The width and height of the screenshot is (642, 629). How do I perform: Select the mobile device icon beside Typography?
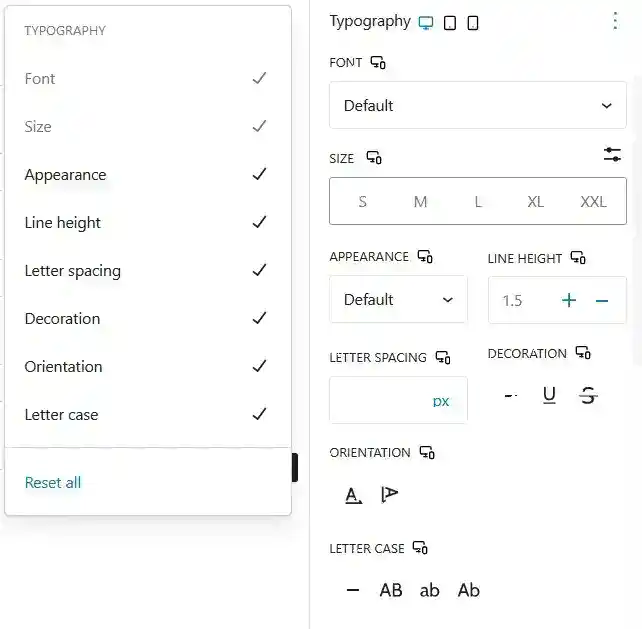(473, 22)
